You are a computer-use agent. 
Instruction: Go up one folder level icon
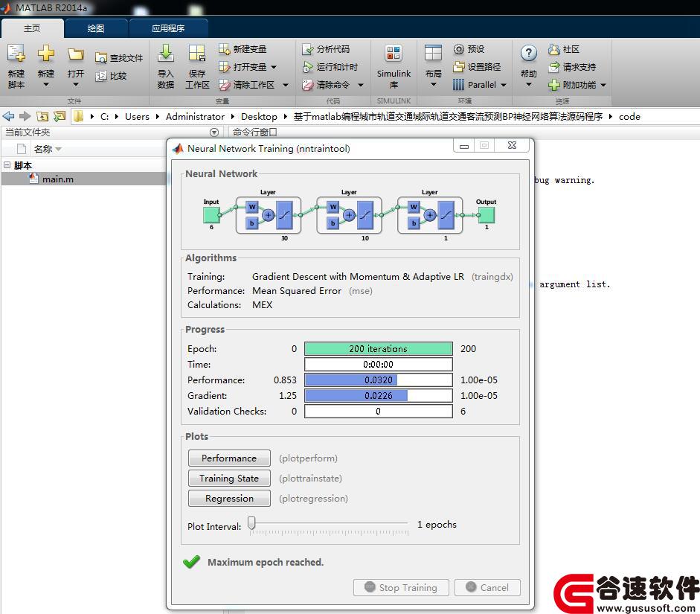(42, 117)
